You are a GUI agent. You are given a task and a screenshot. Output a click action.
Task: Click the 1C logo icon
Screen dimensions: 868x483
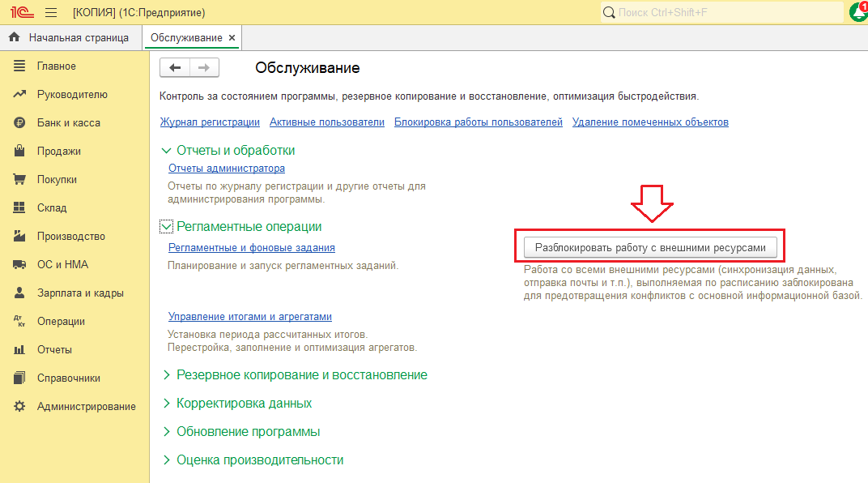point(22,12)
